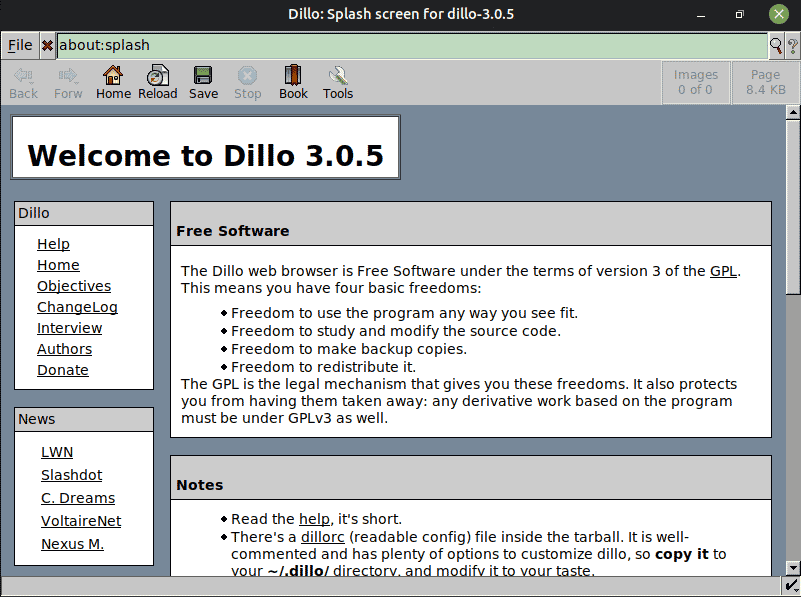Open the Authors link

[64, 349]
